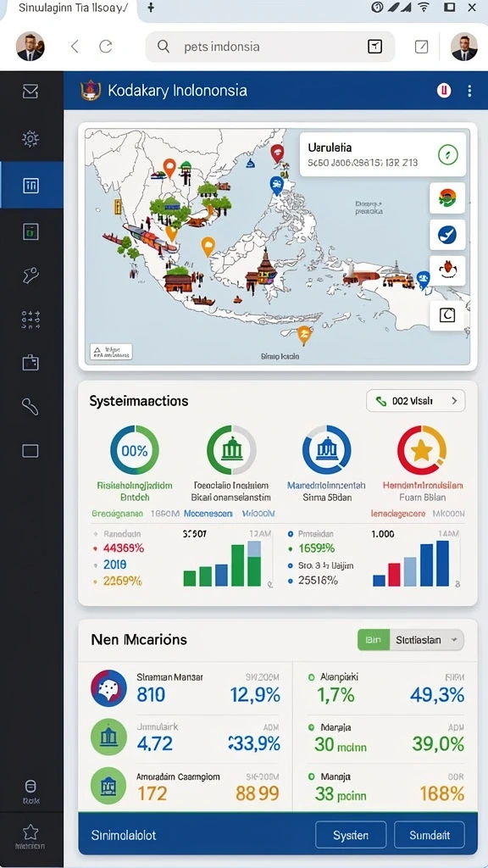Click the Systen button

pos(351,835)
